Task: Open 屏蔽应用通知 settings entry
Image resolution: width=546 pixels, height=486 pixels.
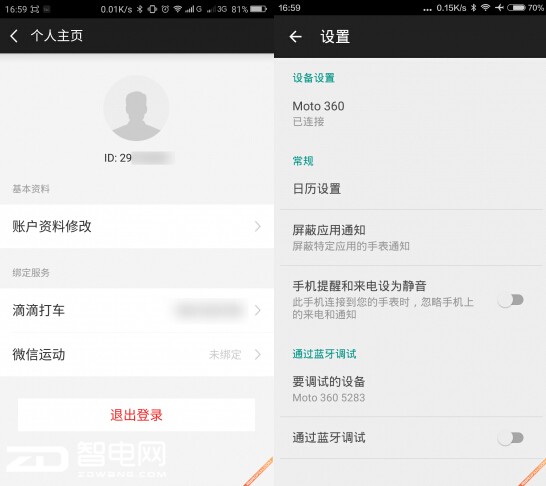Action: coord(411,237)
